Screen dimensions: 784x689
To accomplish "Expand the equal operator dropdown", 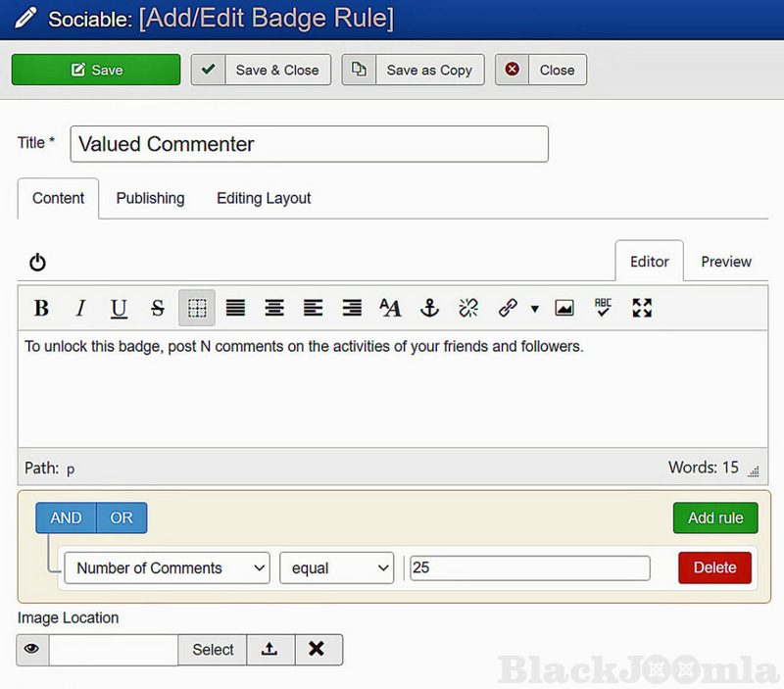I will 336,568.
